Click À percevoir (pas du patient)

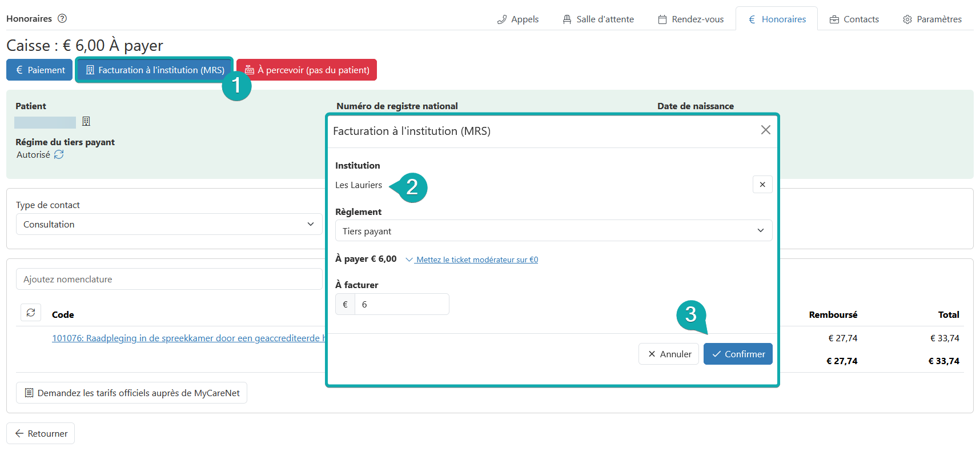point(307,70)
